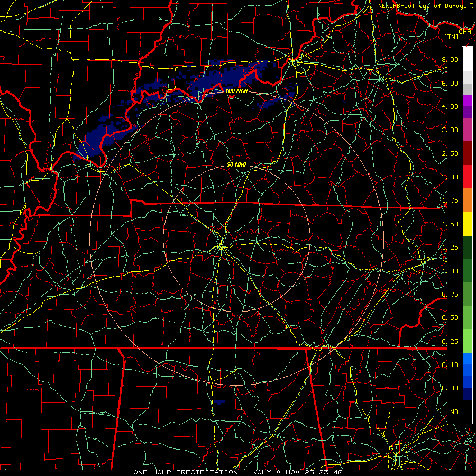This screenshot has height=476, width=476.
Task: Click the 2.50 legend value
Action: (450, 153)
